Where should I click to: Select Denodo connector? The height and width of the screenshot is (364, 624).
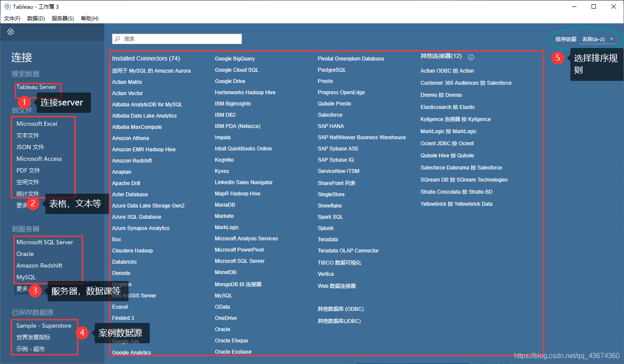point(121,273)
